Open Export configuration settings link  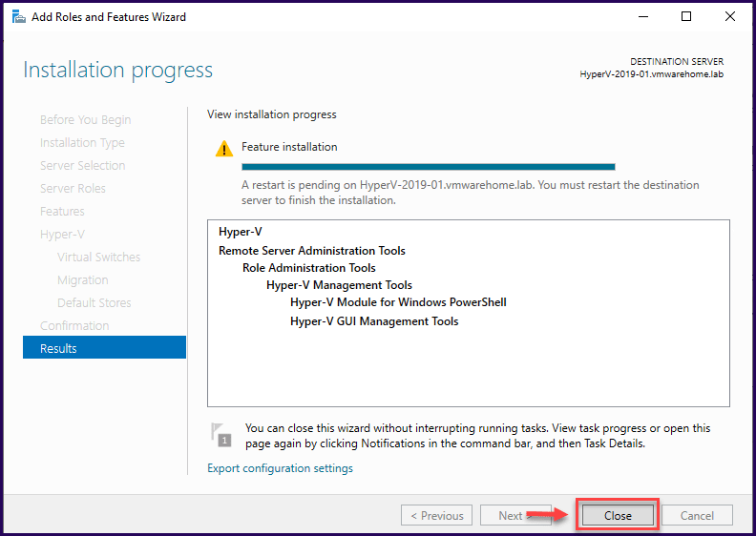coord(280,468)
